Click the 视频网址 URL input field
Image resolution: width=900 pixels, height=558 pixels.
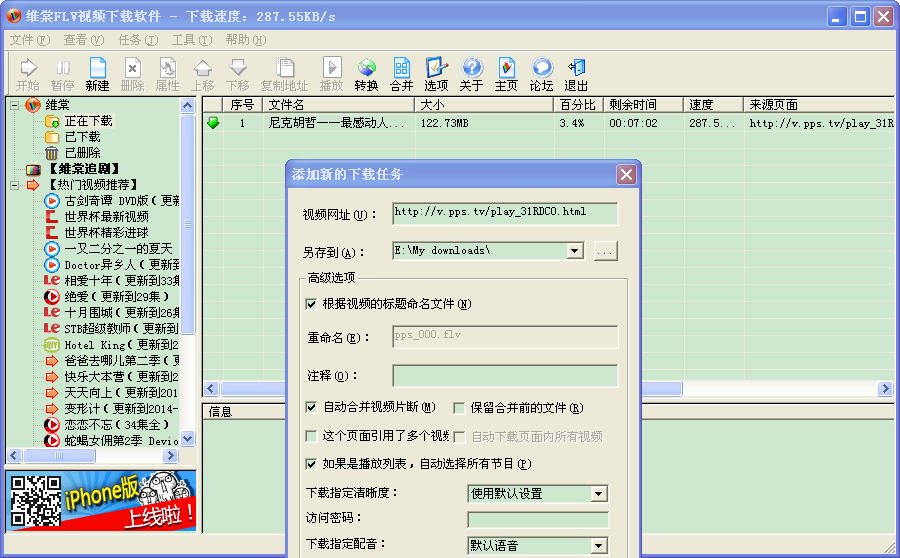click(505, 213)
